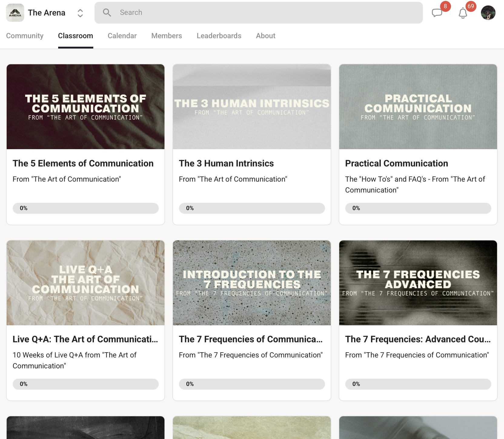Viewport: 504px width, 439px height.
Task: Open The 3 Human Intrinsics thumbnail
Action: pyautogui.click(x=252, y=107)
